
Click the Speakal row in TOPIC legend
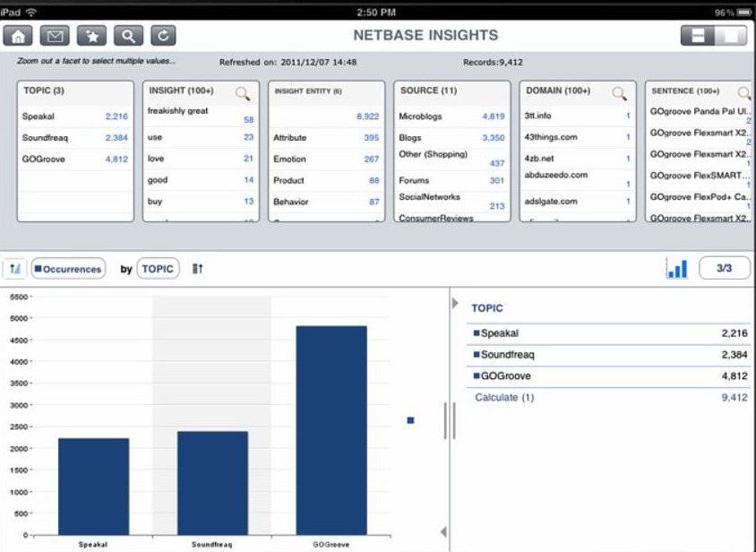click(608, 333)
